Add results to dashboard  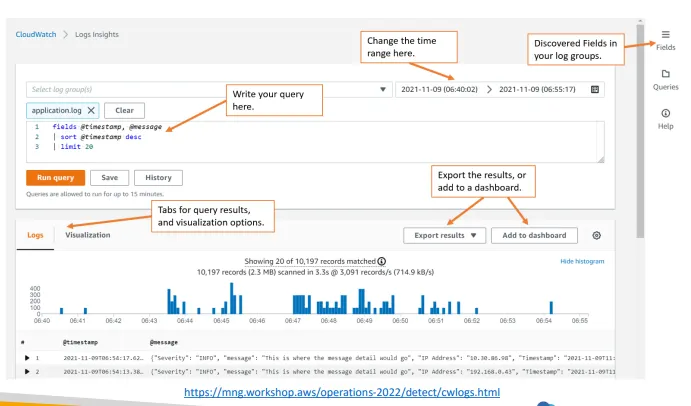tap(534, 235)
